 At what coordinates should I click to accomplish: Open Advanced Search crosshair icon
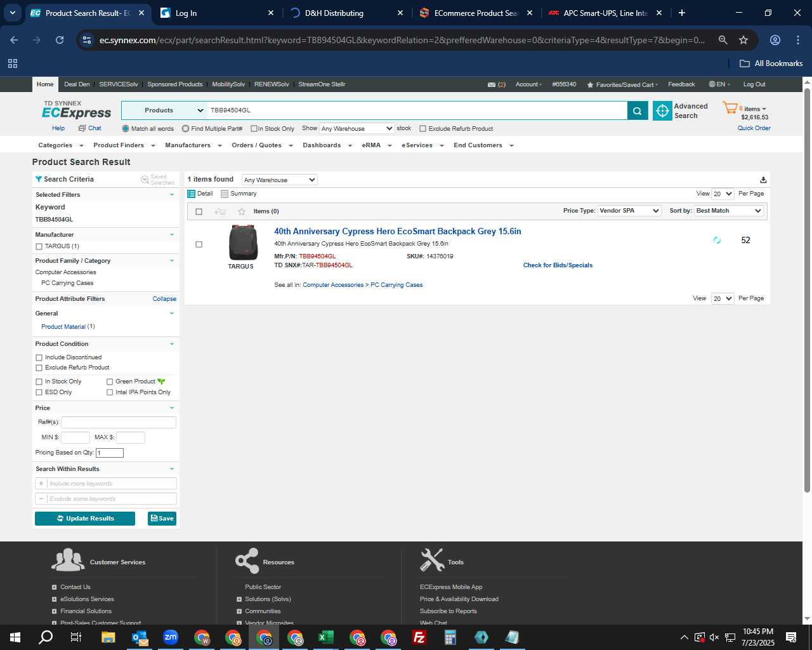pyautogui.click(x=662, y=110)
